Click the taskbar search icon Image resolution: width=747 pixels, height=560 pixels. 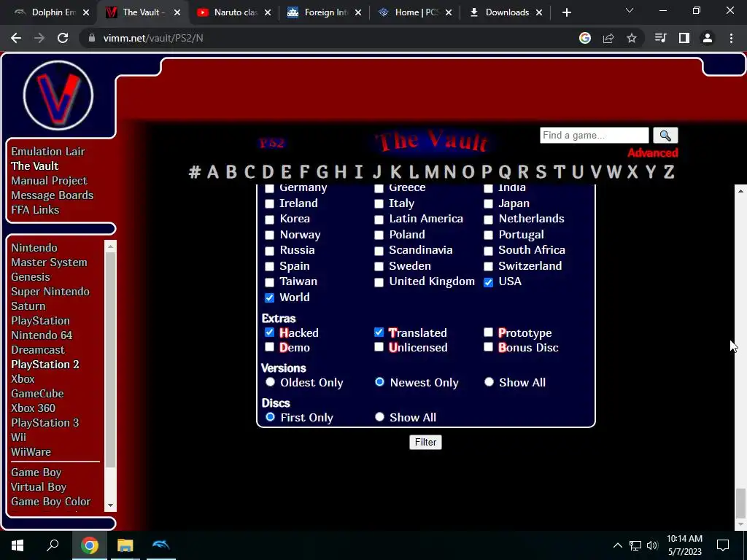point(53,545)
